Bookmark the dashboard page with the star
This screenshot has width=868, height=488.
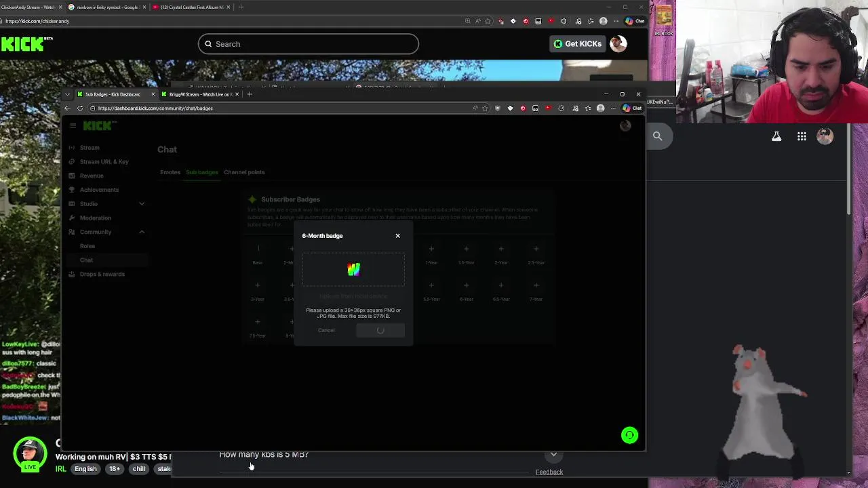(485, 108)
